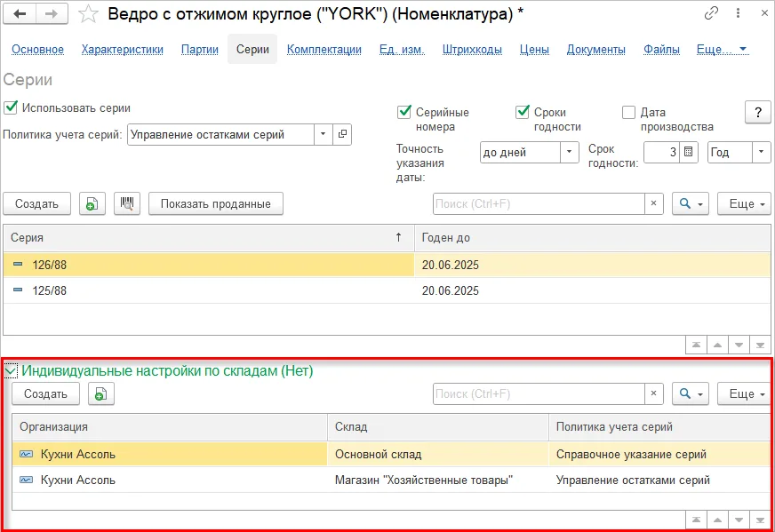Image resolution: width=775 pixels, height=532 pixels.
Task: Click the Склад column header
Action: click(438, 427)
